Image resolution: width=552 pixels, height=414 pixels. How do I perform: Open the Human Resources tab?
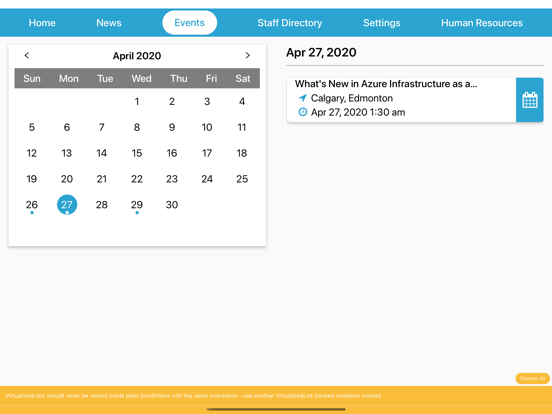pyautogui.click(x=482, y=23)
